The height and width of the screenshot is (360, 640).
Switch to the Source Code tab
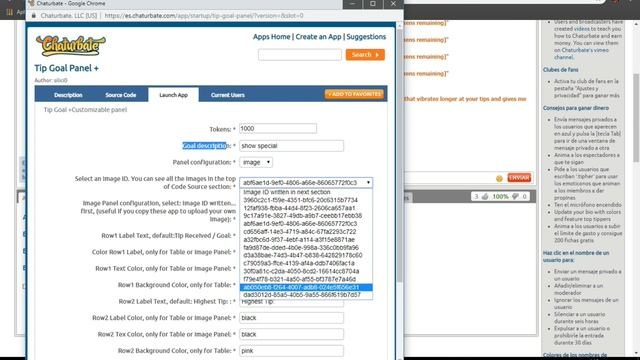120,95
